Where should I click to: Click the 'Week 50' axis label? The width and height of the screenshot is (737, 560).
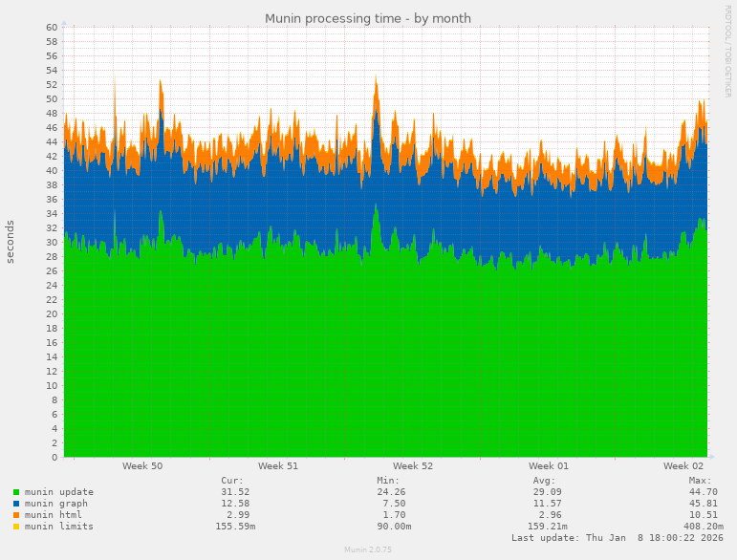pyautogui.click(x=142, y=466)
